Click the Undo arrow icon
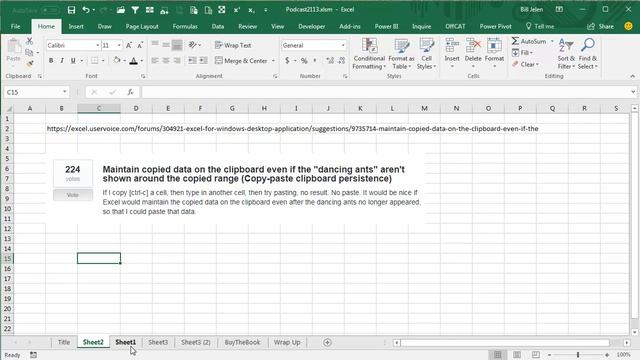This screenshot has height=360, width=640. 86,10
